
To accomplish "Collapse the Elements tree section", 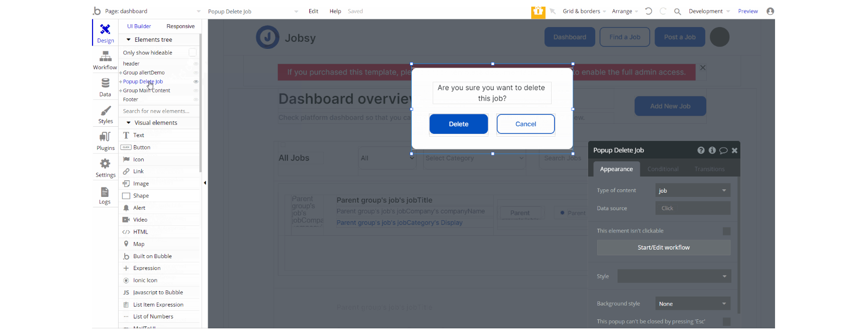I will coord(129,40).
